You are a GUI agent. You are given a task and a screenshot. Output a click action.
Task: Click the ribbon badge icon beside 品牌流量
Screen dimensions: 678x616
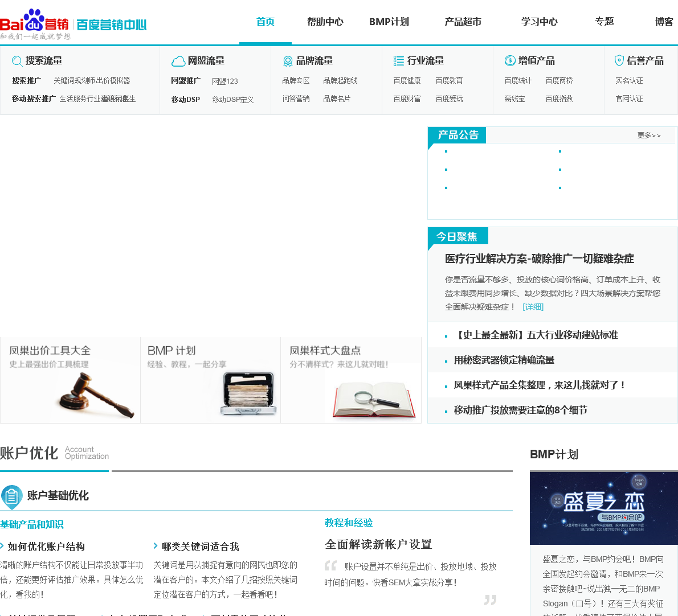pos(288,61)
